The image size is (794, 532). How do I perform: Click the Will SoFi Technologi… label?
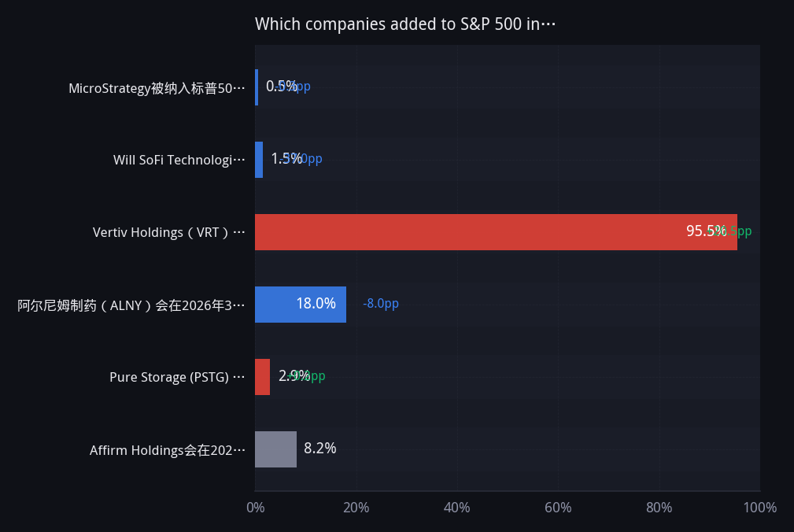click(179, 160)
